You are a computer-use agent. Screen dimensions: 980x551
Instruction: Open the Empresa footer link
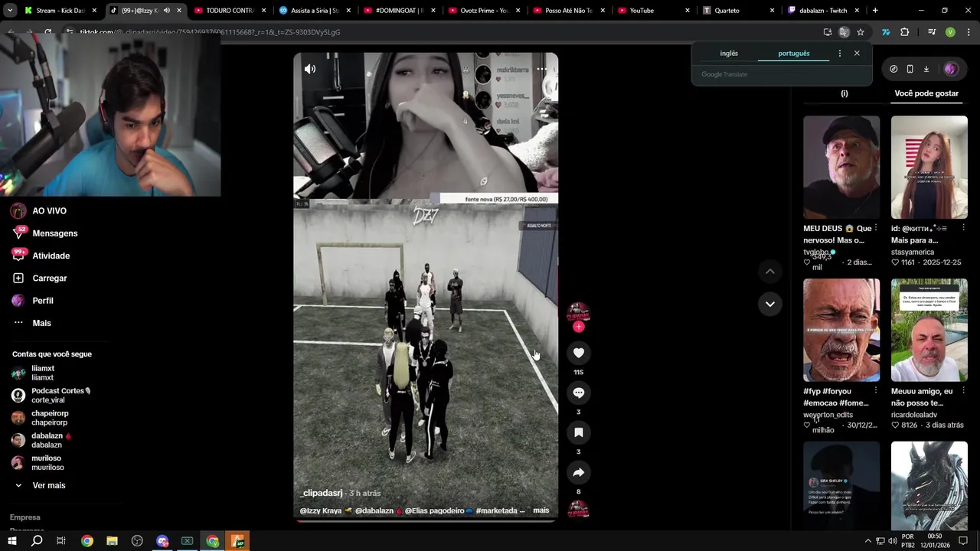coord(25,517)
